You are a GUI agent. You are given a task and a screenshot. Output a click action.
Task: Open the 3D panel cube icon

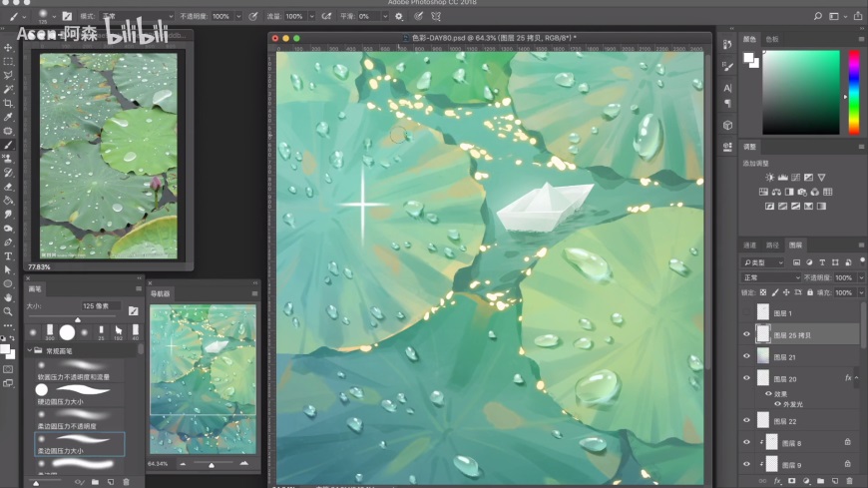[x=727, y=125]
